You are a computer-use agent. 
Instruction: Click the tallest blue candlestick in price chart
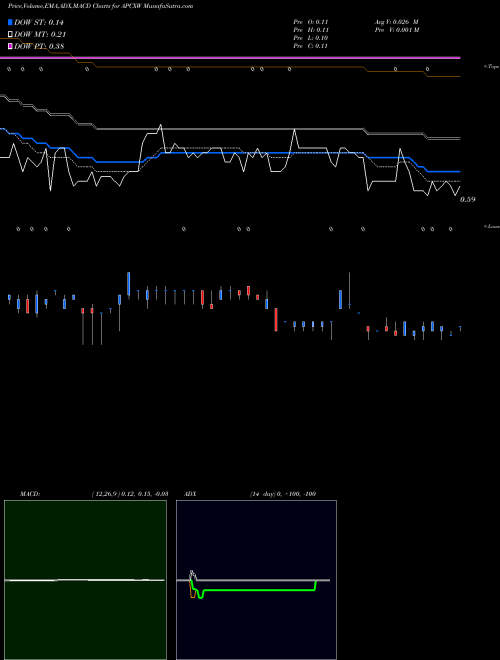129,284
